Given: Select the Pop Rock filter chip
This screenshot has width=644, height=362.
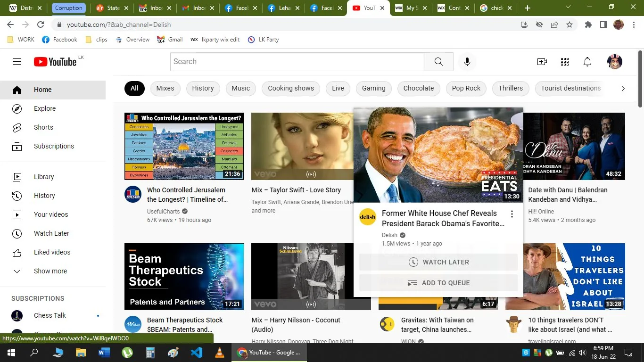Looking at the screenshot, I should coord(466,88).
